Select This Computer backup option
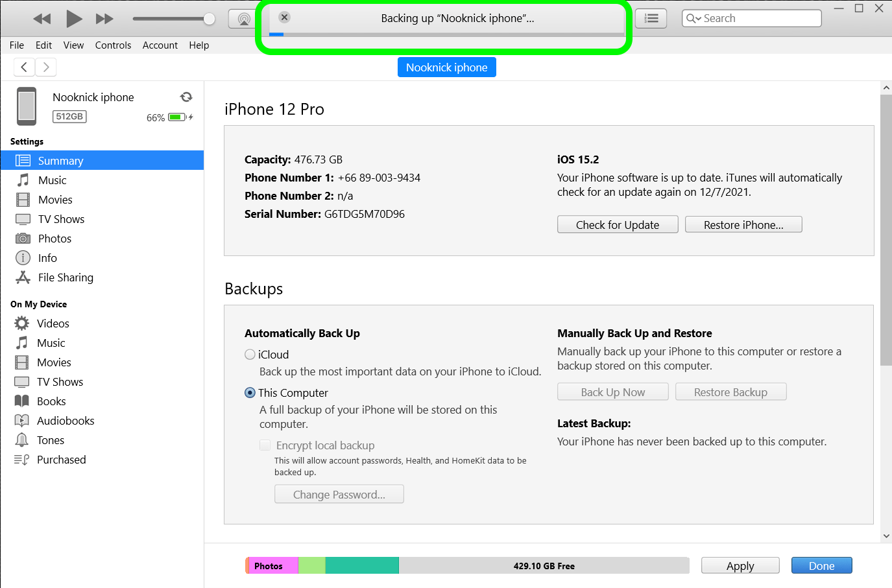Screen dimensions: 892x588 pos(250,393)
